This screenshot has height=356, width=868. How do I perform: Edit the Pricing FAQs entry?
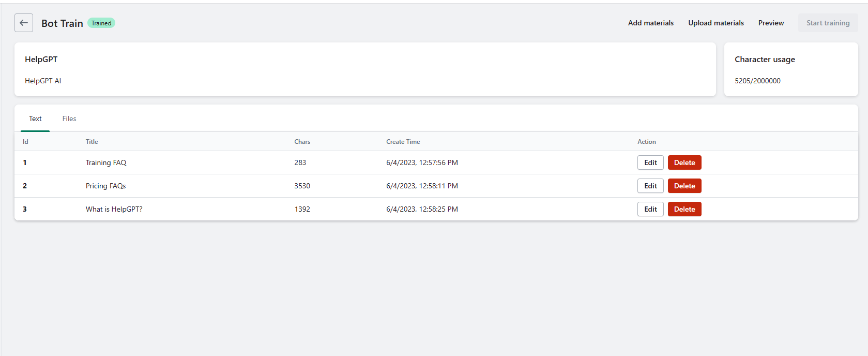[x=650, y=186]
